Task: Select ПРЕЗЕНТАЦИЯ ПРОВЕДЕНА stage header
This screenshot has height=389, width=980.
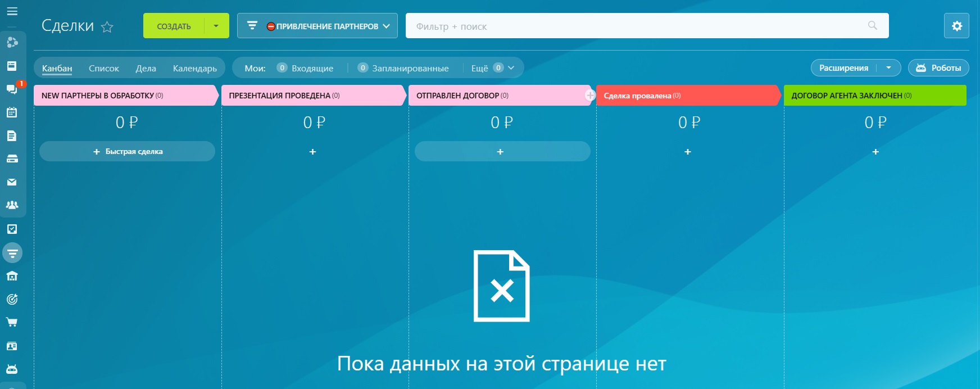Action: click(x=314, y=96)
